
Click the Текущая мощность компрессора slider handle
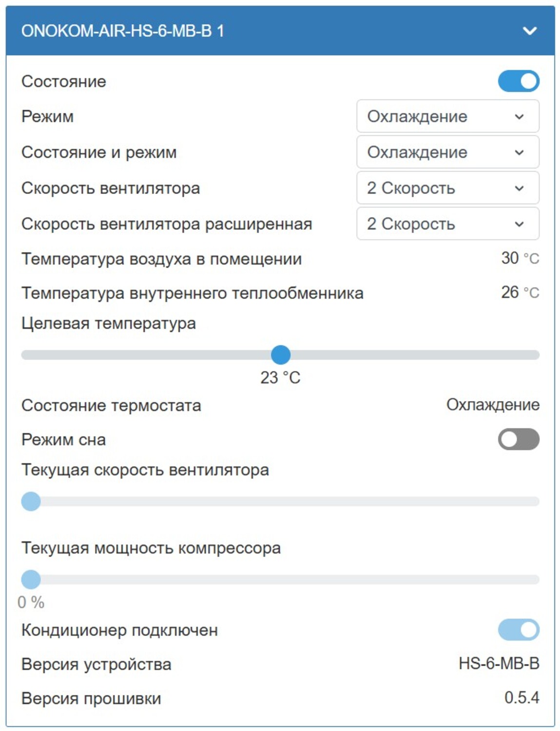pyautogui.click(x=32, y=579)
